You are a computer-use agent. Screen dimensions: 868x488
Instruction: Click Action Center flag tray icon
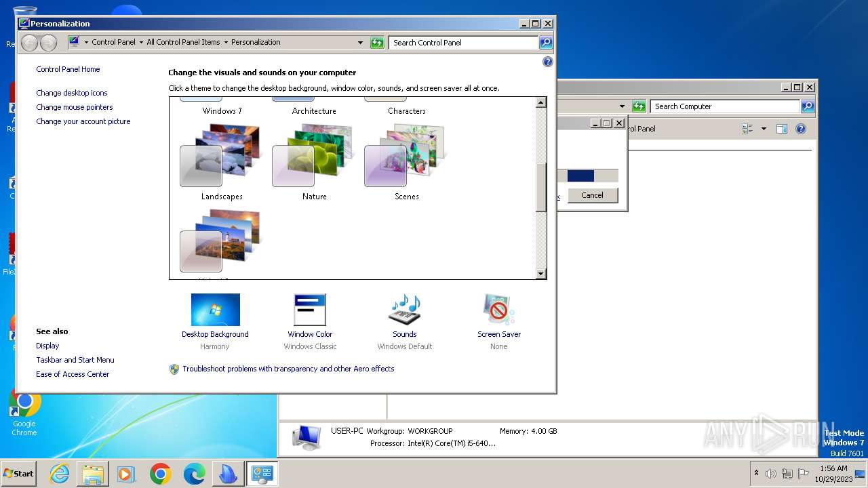[x=804, y=474]
